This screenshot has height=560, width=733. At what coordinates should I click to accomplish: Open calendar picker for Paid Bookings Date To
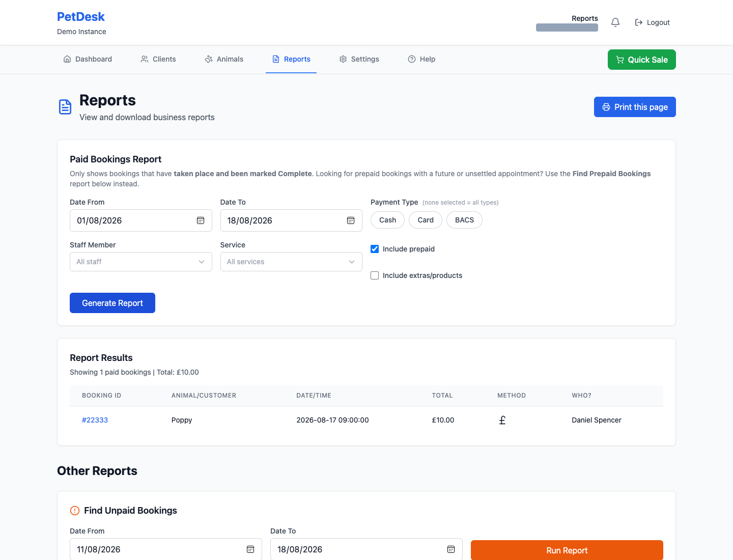point(351,220)
